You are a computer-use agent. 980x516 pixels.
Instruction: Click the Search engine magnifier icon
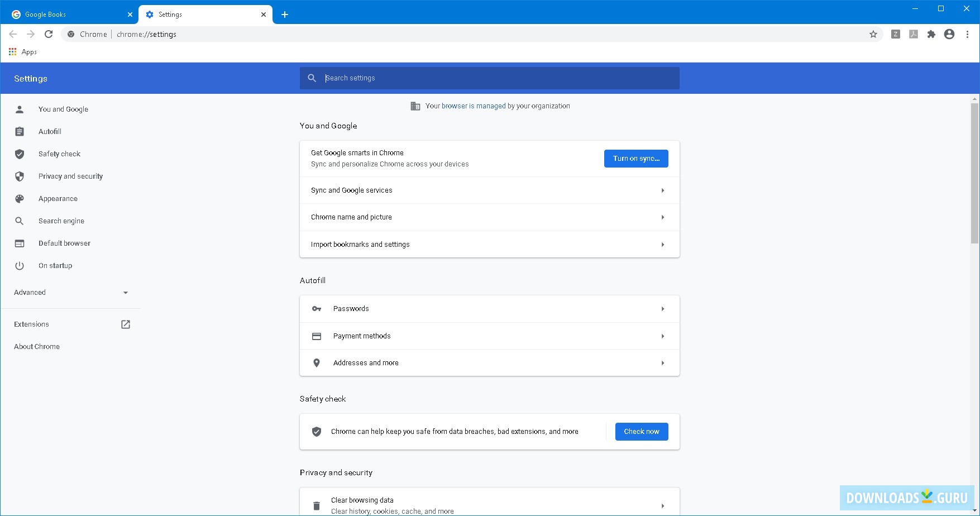coord(20,221)
